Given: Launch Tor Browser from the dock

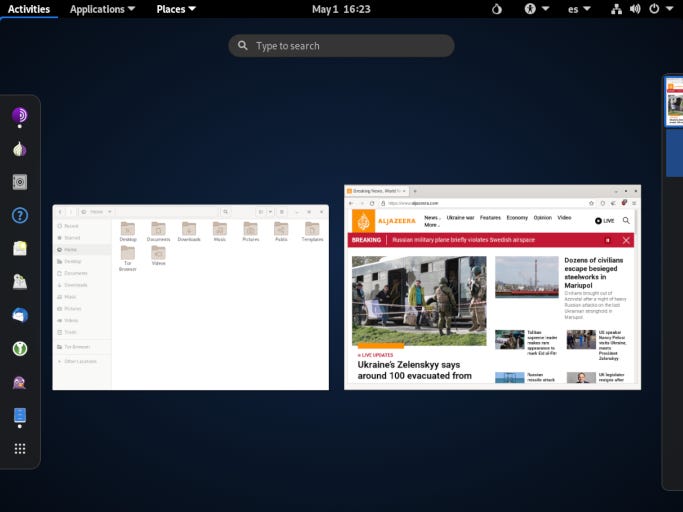Looking at the screenshot, I should [20, 149].
